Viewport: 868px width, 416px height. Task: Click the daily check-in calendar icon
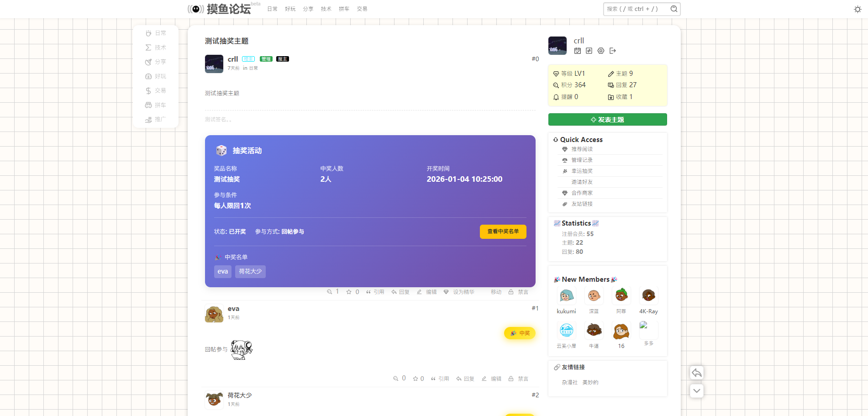[578, 51]
